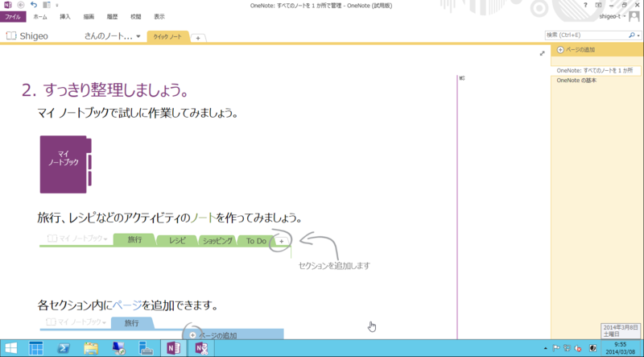Viewport: 644px width, 357px height.
Task: Expand the Shigeo さんのノート notebook dropdown
Action: (x=138, y=36)
